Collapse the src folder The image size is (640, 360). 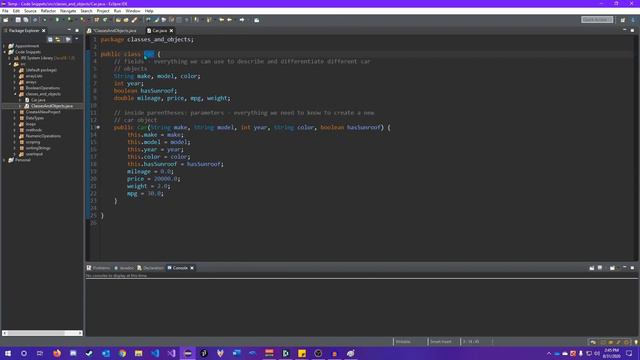(x=10, y=64)
